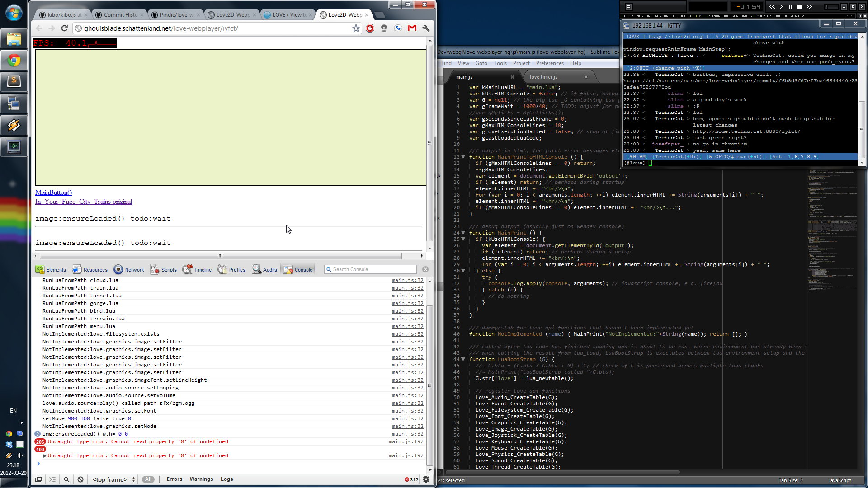The width and height of the screenshot is (868, 488).
Task: Clear console log
Action: tap(80, 479)
